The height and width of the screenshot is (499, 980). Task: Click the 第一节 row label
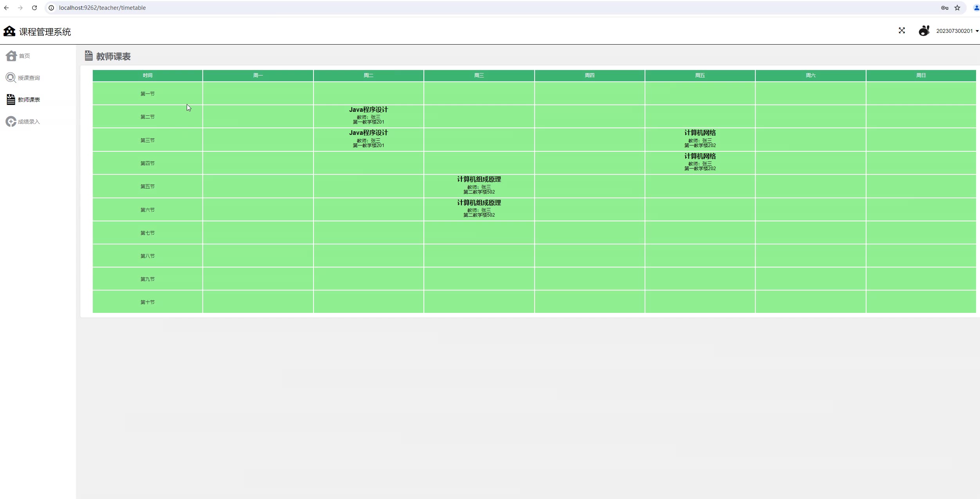tap(148, 94)
